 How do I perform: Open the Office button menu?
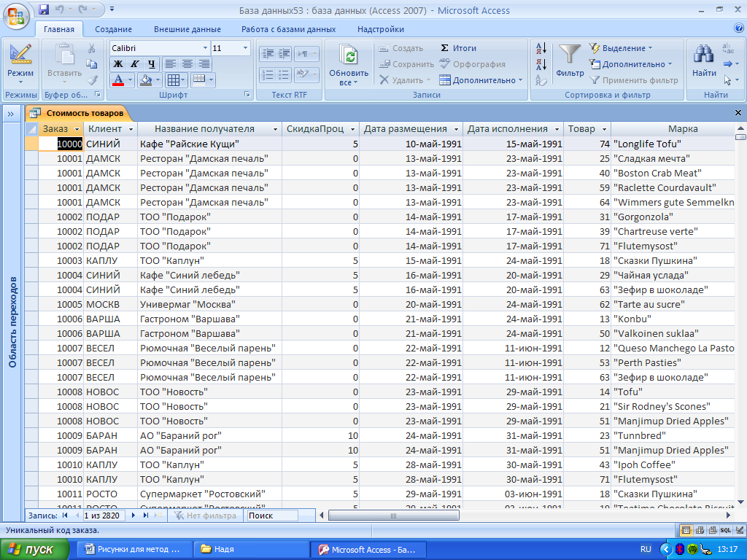16,17
